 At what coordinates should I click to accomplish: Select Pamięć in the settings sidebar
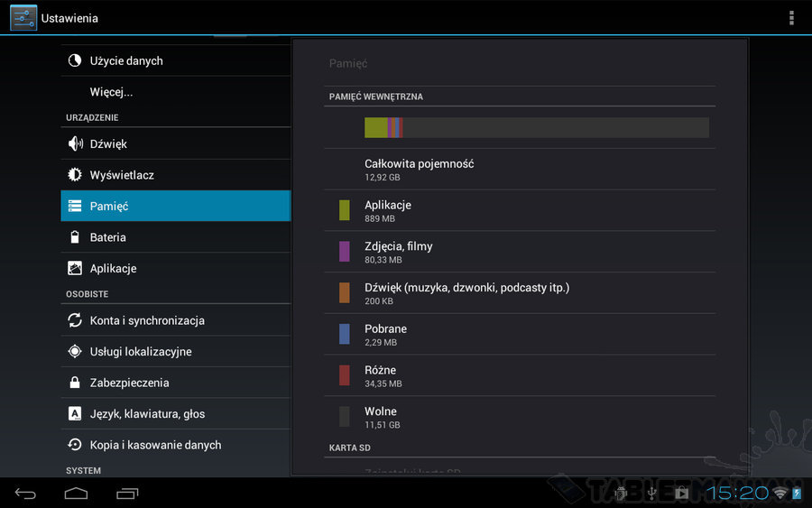[176, 206]
